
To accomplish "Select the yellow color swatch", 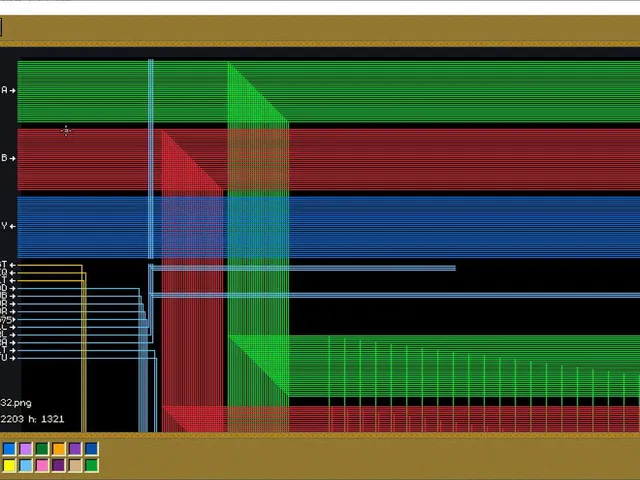I will pos(9,465).
